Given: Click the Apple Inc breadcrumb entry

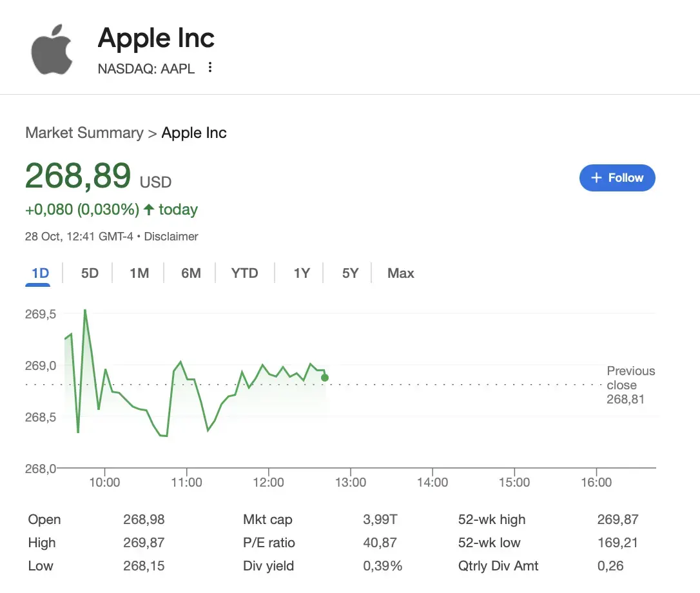Looking at the screenshot, I should pos(194,133).
